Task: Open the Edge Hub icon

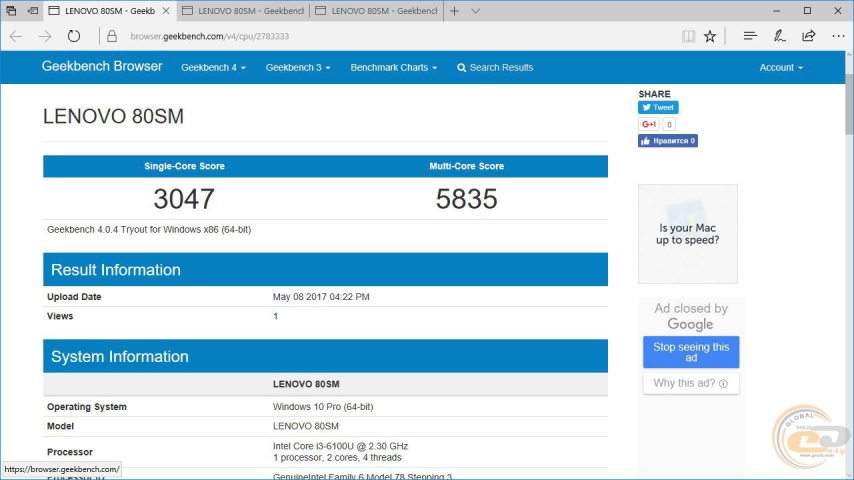Action: [x=750, y=37]
